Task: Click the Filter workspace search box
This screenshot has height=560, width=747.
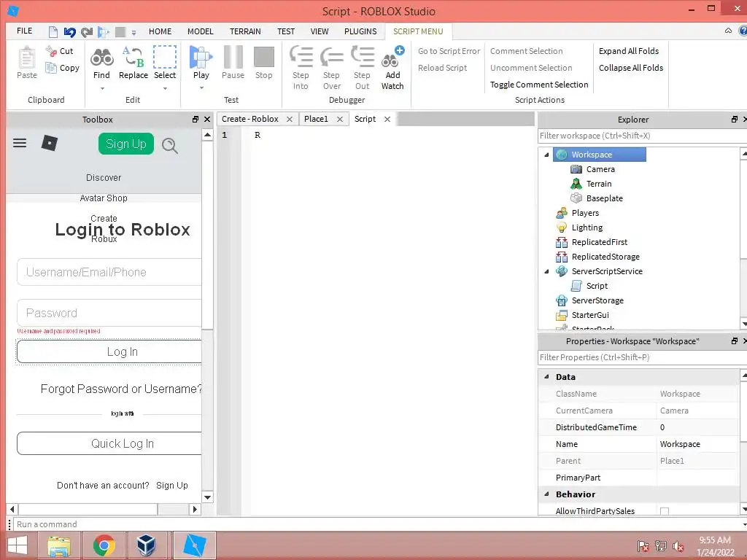Action: click(x=642, y=136)
